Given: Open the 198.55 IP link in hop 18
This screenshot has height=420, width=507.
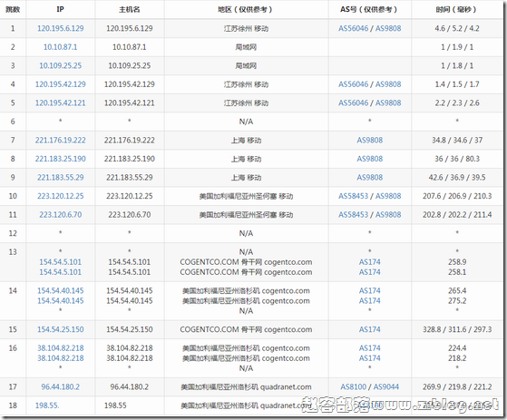Looking at the screenshot, I should point(47,405).
